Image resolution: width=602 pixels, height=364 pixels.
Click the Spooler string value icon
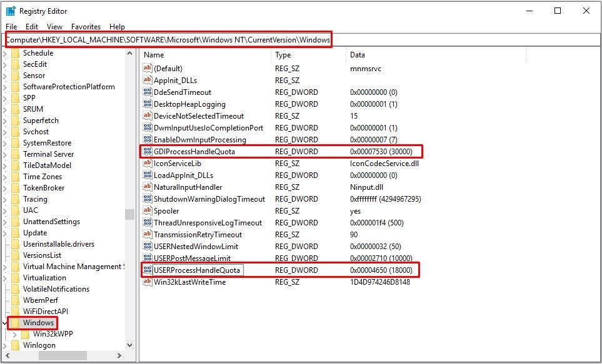click(148, 210)
